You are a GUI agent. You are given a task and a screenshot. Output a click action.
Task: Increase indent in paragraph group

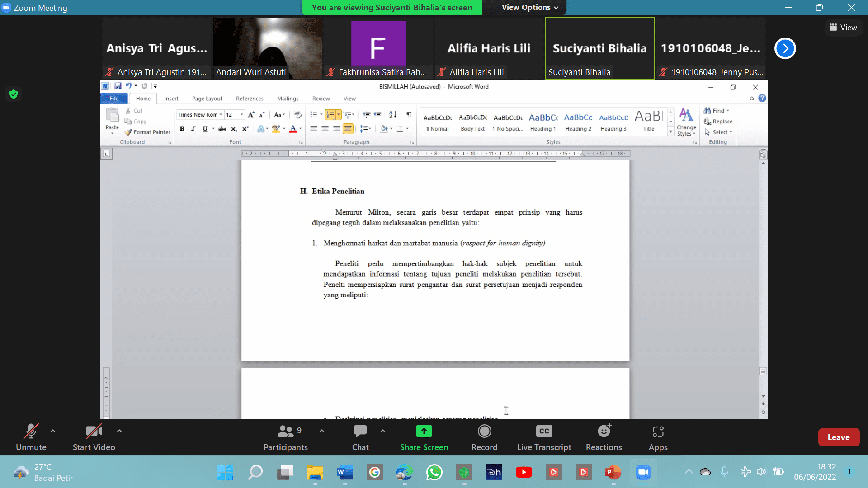pyautogui.click(x=377, y=114)
